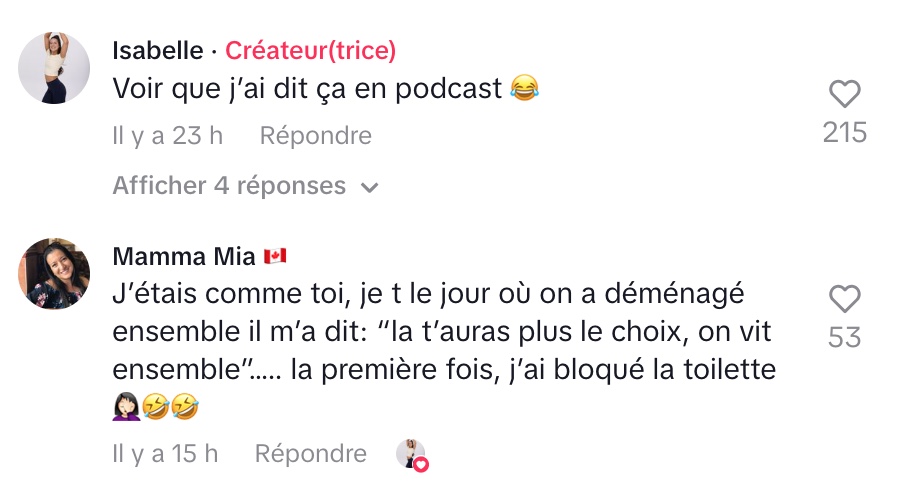Open Isabelle username link
The image size is (900, 482).
click(x=158, y=50)
